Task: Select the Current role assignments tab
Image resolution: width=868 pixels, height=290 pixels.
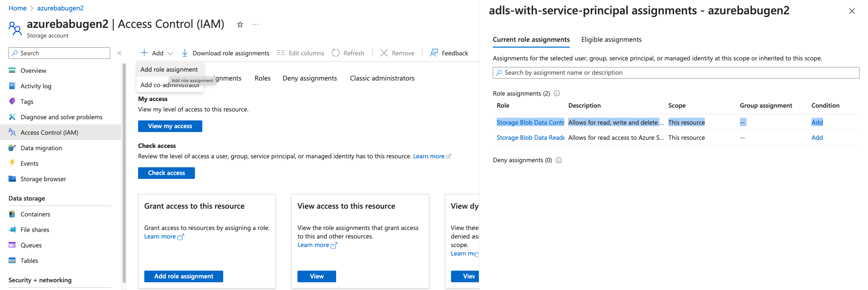Action: click(531, 39)
